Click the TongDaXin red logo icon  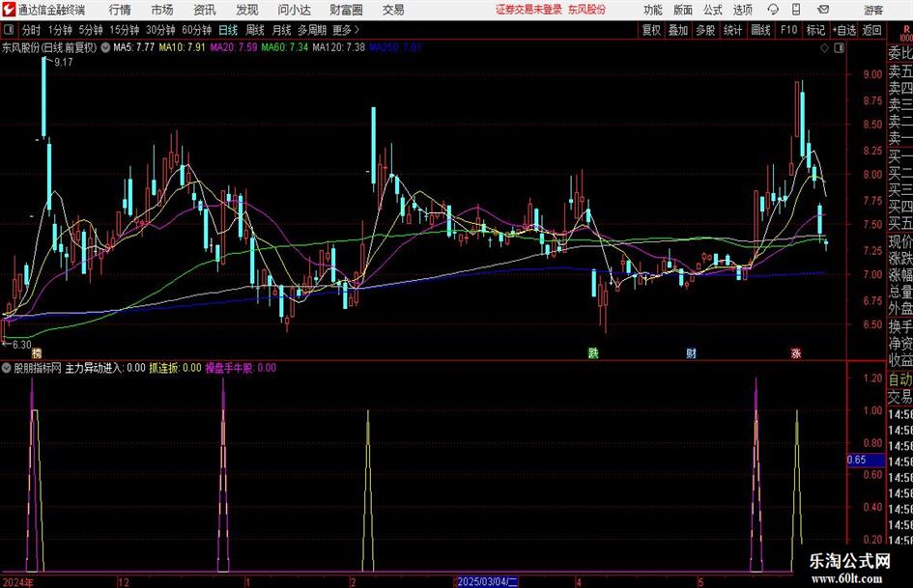click(8, 10)
